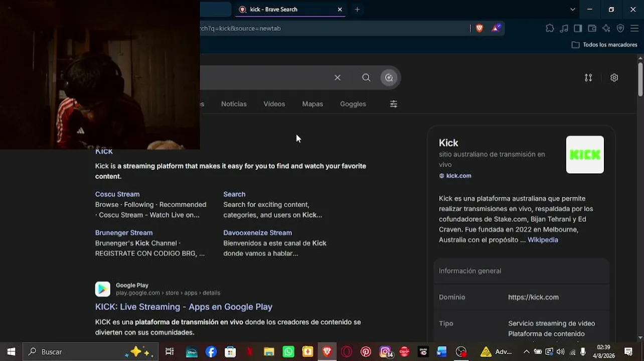Open the Wikipedia link in Kick infobox

(x=543, y=240)
